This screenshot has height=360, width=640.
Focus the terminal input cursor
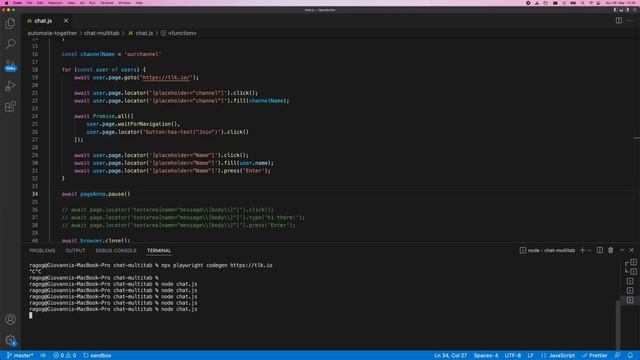[x=31, y=315]
